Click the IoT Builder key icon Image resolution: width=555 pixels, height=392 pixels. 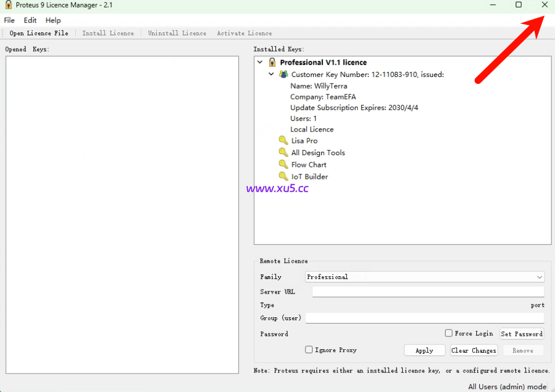point(283,177)
